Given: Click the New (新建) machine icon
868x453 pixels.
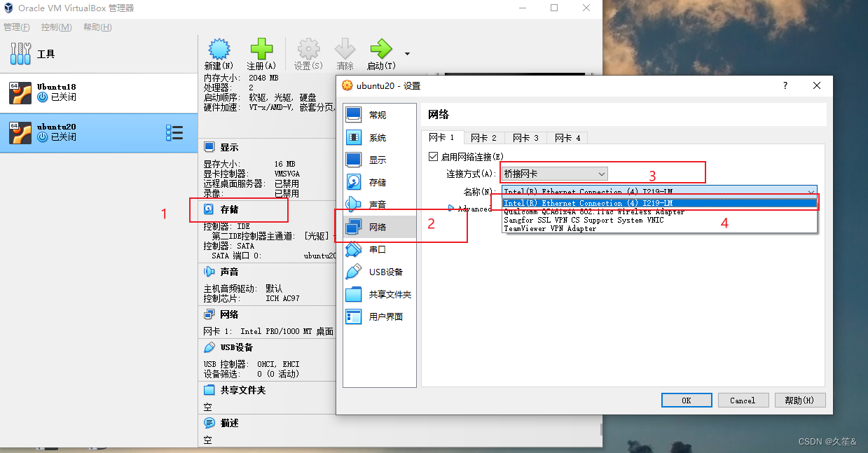Looking at the screenshot, I should 219,49.
